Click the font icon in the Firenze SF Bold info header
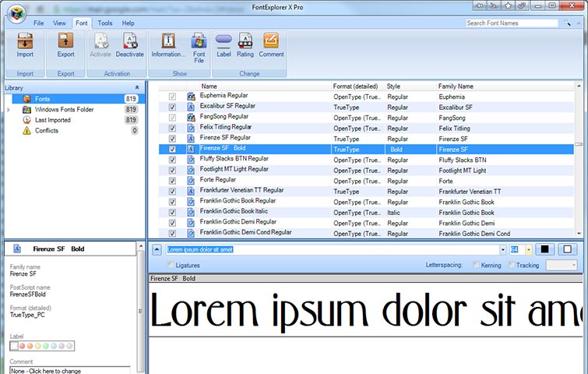Screen dimensions: 588x374 click(17, 249)
